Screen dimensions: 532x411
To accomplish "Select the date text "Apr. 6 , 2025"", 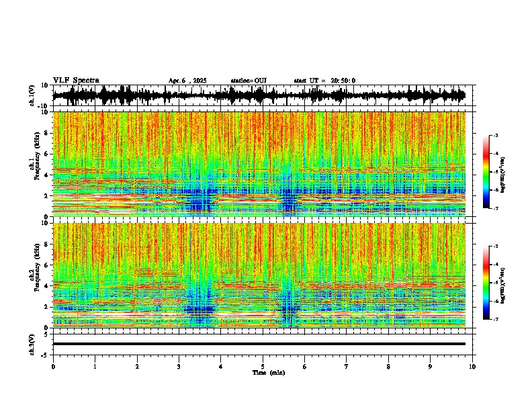I will [187, 81].
